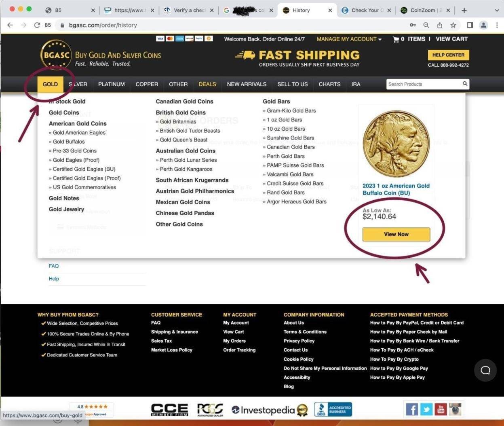Click the Investopedia logo in footer

[269, 410]
